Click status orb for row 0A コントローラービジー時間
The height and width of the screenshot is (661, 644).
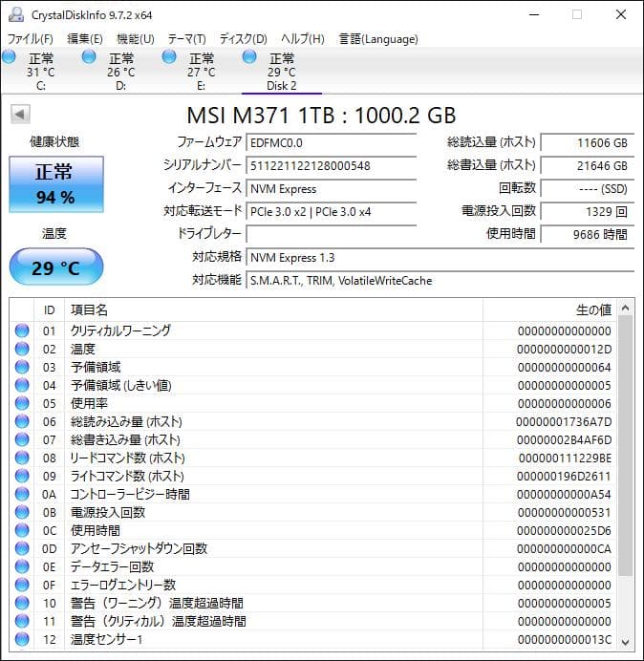click(22, 494)
